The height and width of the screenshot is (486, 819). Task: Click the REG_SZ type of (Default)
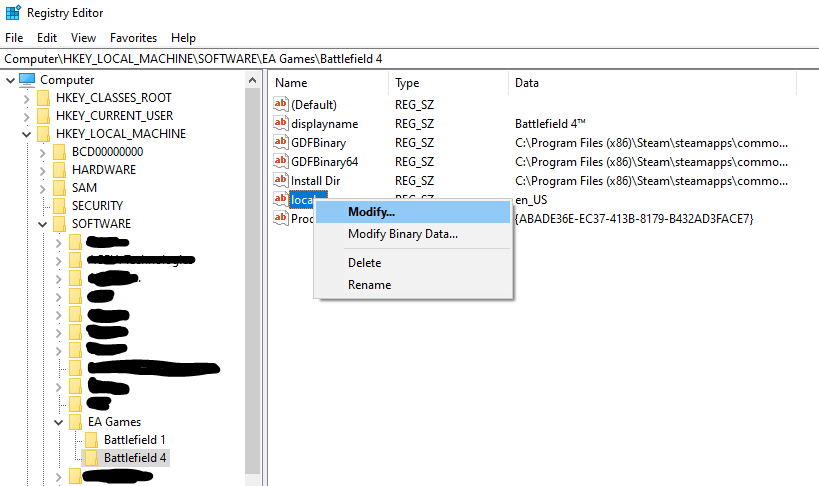coord(414,105)
